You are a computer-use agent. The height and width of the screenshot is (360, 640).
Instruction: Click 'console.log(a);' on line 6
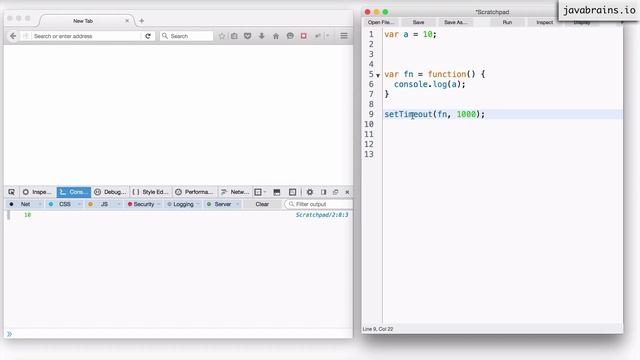430,84
